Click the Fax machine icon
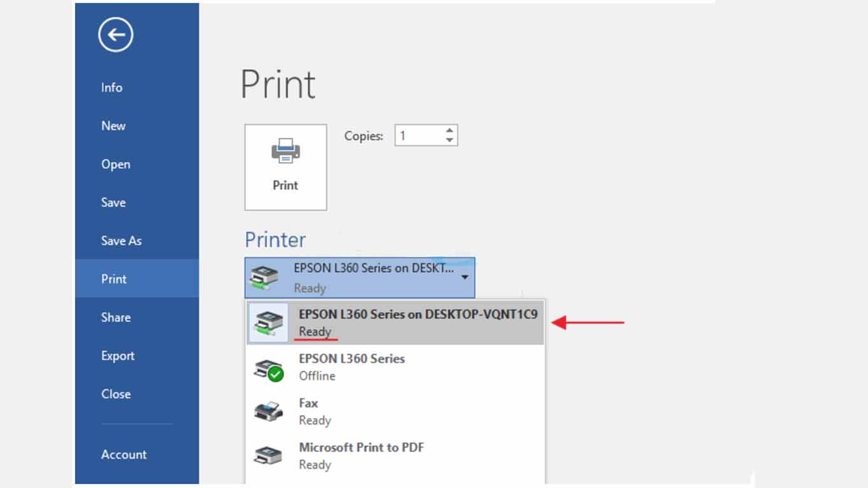Image resolution: width=868 pixels, height=488 pixels. point(268,411)
